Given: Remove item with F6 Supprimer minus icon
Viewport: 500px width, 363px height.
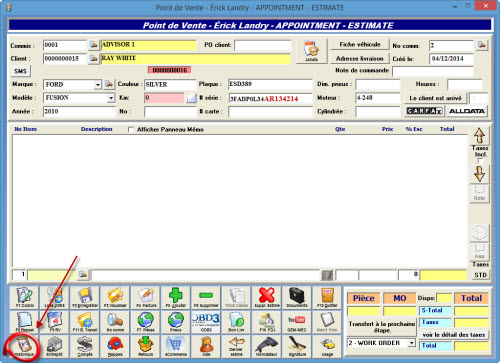Looking at the screenshot, I should [206, 297].
